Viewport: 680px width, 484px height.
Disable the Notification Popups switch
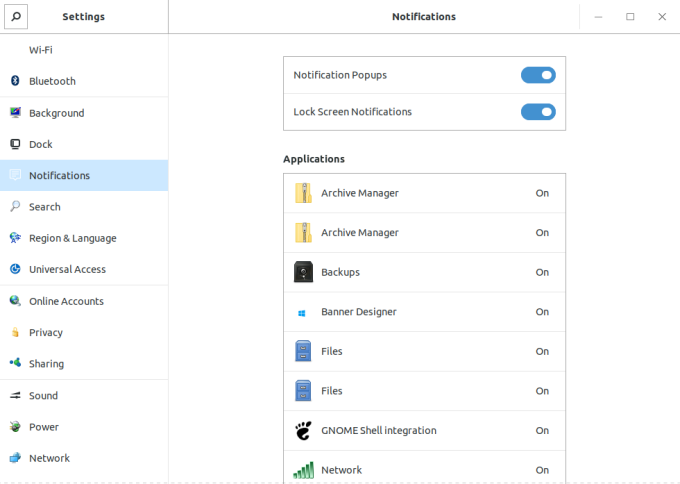(x=538, y=75)
